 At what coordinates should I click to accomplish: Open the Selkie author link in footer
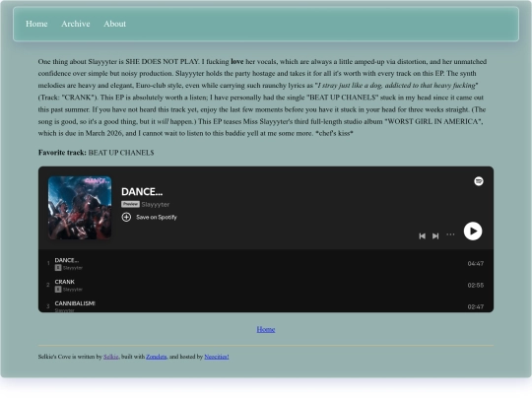[111, 357]
